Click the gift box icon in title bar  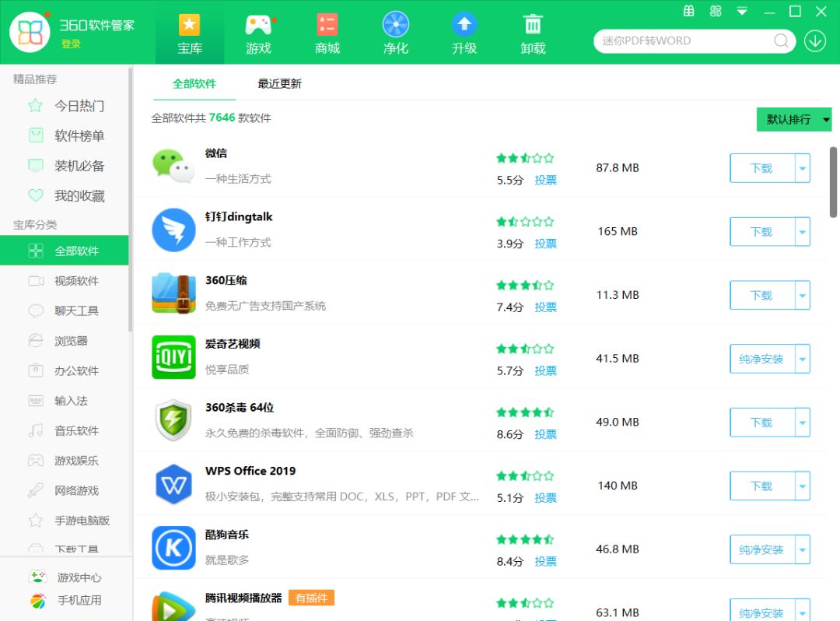689,11
